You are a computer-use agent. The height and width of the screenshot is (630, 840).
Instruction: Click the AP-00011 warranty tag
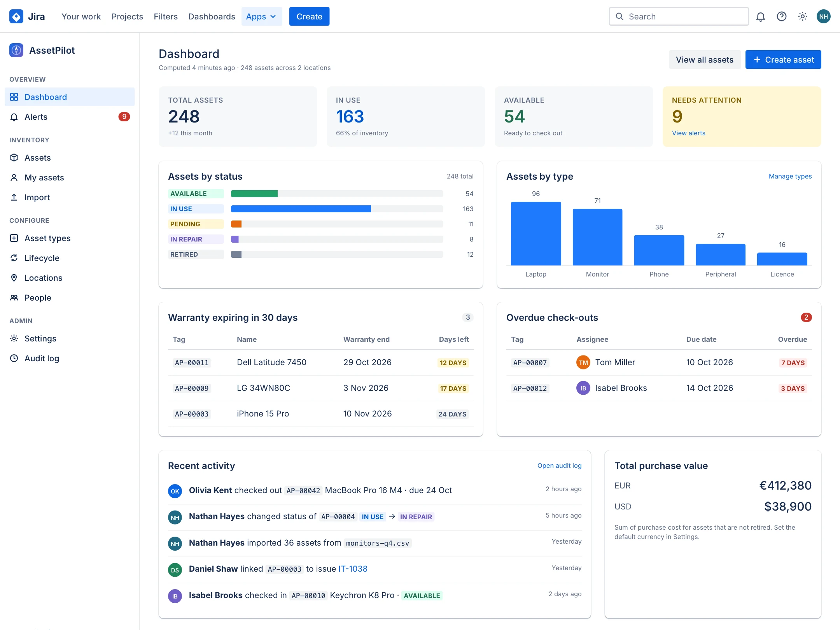pos(192,362)
